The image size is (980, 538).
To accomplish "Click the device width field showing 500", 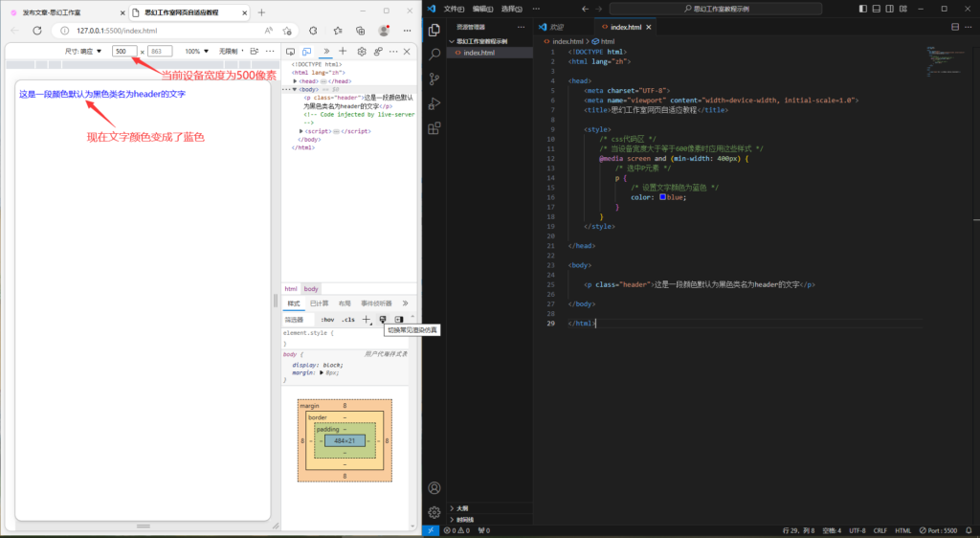I will (123, 51).
